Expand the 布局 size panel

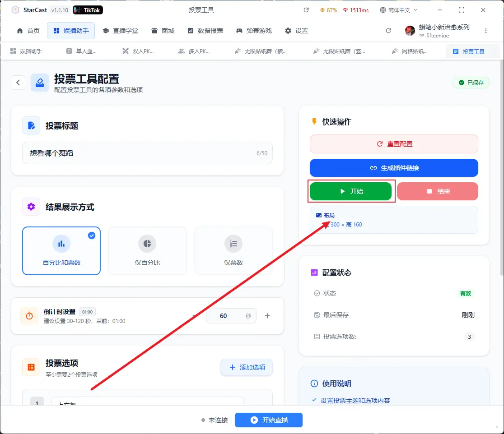tap(393, 220)
